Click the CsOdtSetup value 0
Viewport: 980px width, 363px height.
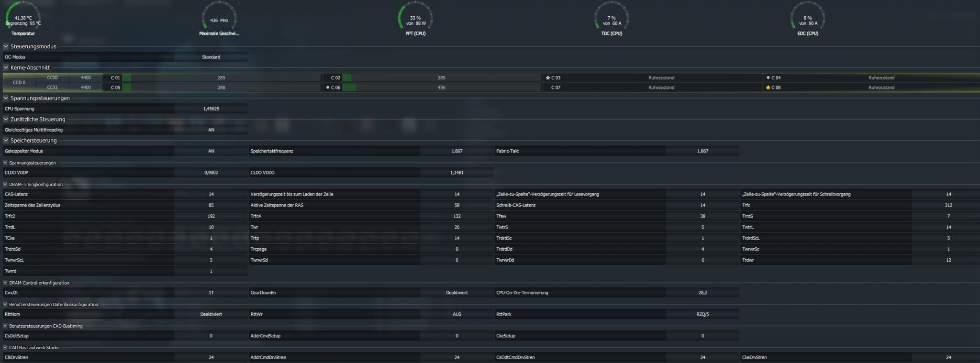pyautogui.click(x=211, y=336)
